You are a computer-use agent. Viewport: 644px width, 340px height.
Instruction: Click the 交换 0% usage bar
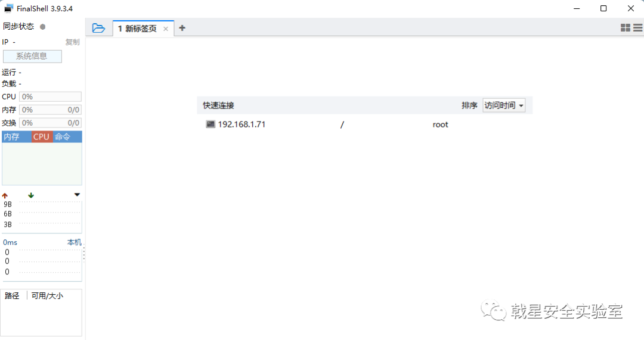pyautogui.click(x=50, y=123)
